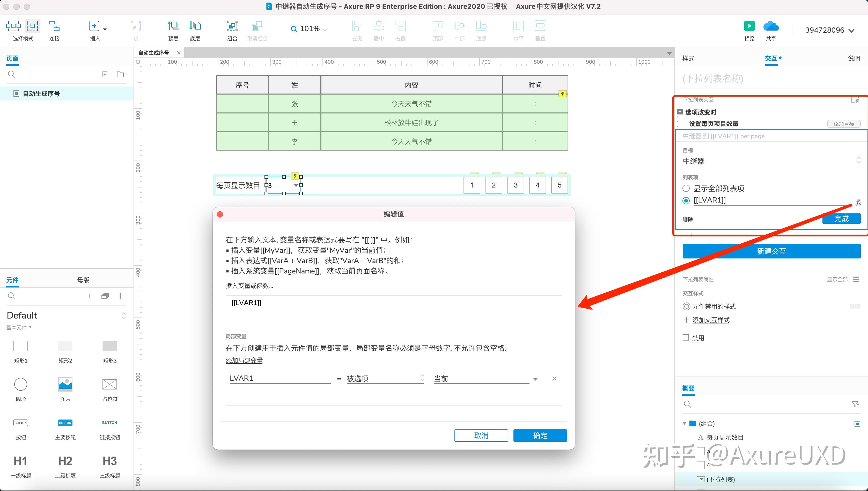Click the Connect tool icon
868x491 pixels.
click(x=54, y=26)
